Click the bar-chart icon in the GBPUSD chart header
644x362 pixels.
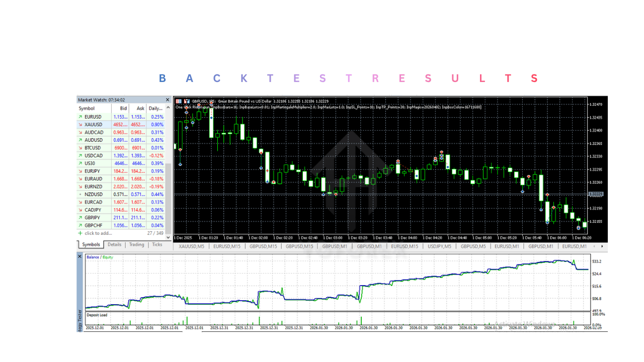[186, 101]
